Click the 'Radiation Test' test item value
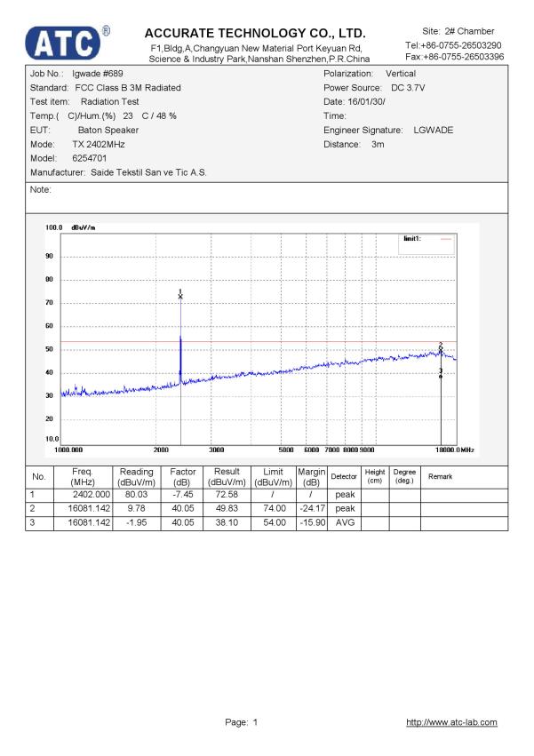 pos(110,102)
